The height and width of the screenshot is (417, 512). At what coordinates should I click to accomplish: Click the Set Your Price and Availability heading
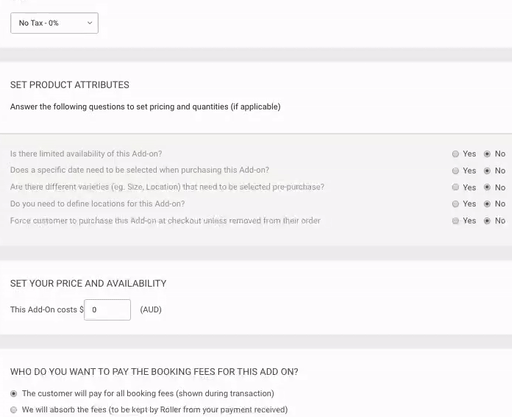88,283
